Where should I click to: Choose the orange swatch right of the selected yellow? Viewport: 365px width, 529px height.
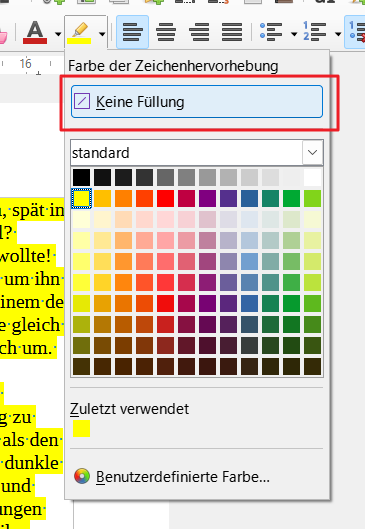[x=102, y=198]
